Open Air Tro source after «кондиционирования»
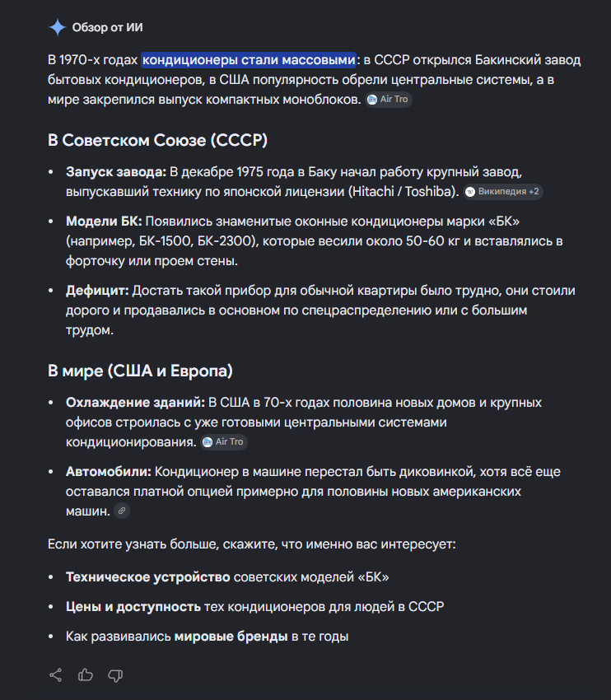Image resolution: width=611 pixels, height=700 pixels. coord(224,442)
